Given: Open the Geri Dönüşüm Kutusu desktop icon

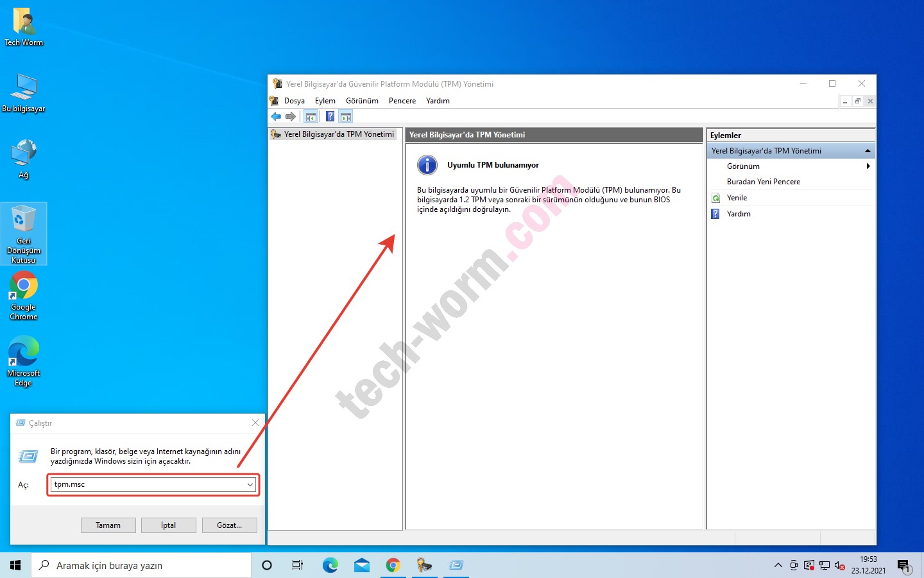Looking at the screenshot, I should click(x=24, y=233).
